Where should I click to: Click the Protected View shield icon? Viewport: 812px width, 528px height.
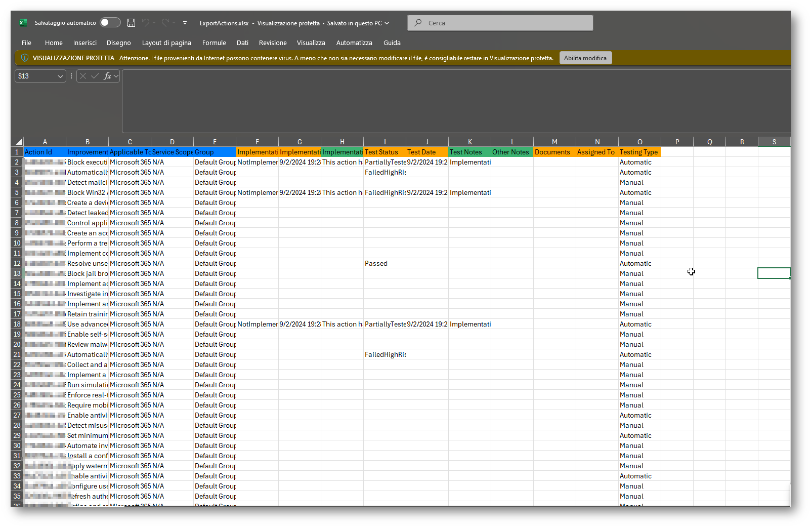click(24, 58)
